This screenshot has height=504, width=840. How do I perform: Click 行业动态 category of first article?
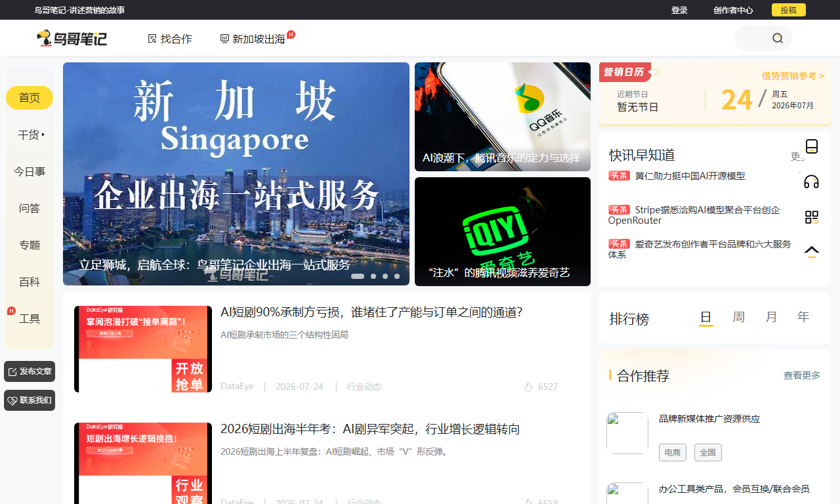[x=364, y=387]
